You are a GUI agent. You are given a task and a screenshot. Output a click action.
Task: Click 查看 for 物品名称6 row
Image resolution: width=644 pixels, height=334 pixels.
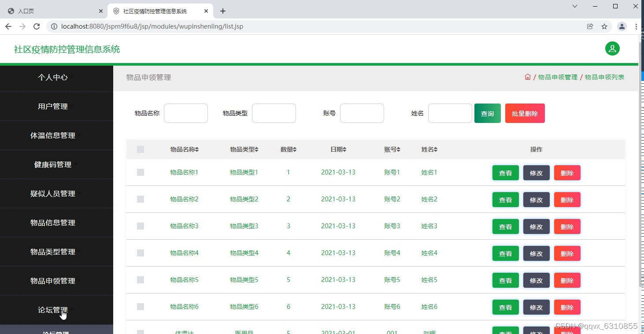[x=506, y=307]
